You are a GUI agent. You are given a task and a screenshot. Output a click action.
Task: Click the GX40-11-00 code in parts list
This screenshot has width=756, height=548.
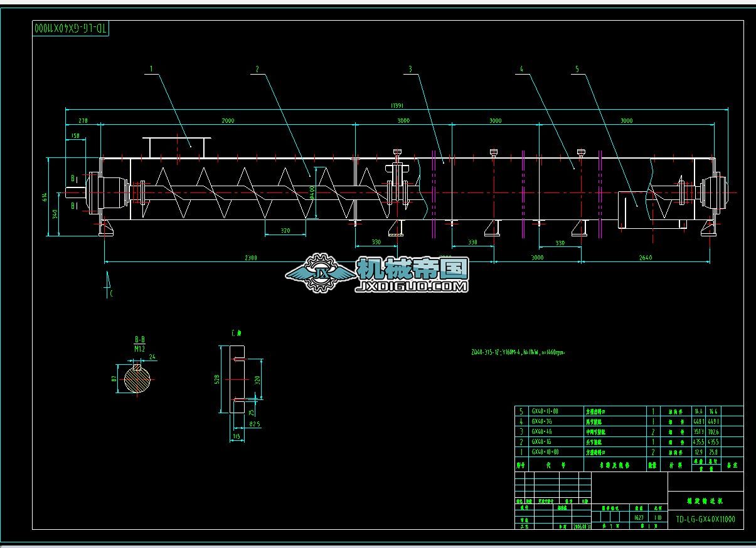coord(545,411)
